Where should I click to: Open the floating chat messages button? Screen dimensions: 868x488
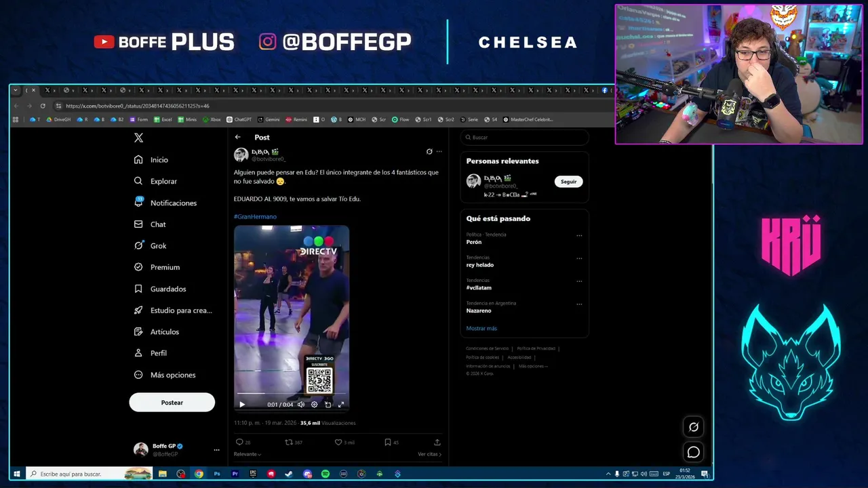pos(693,452)
